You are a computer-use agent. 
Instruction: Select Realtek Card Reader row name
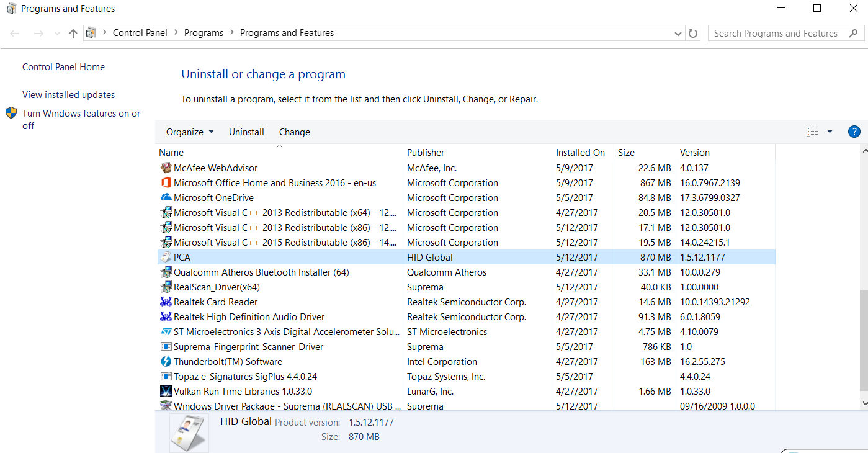[215, 302]
